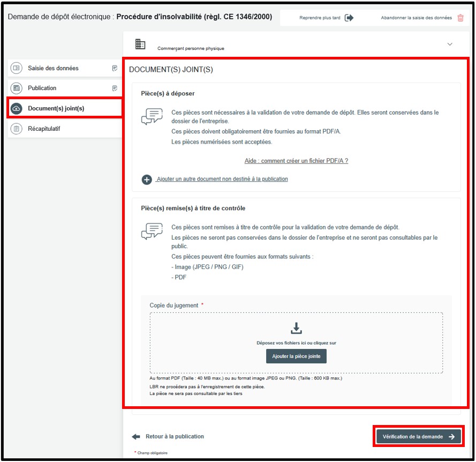
Task: Click the cloud upload icon for Document(s) joint(s)
Action: (x=17, y=108)
